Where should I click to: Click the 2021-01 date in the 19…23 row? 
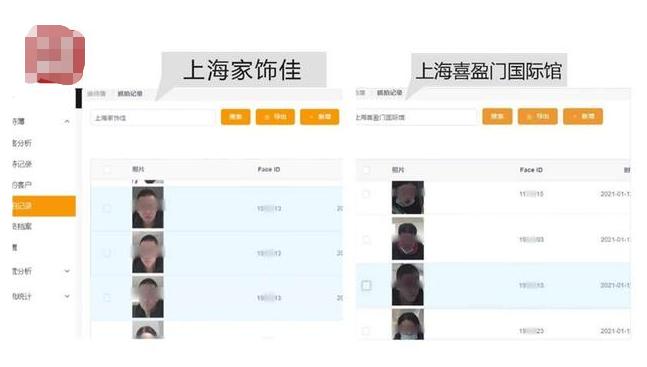(x=615, y=331)
